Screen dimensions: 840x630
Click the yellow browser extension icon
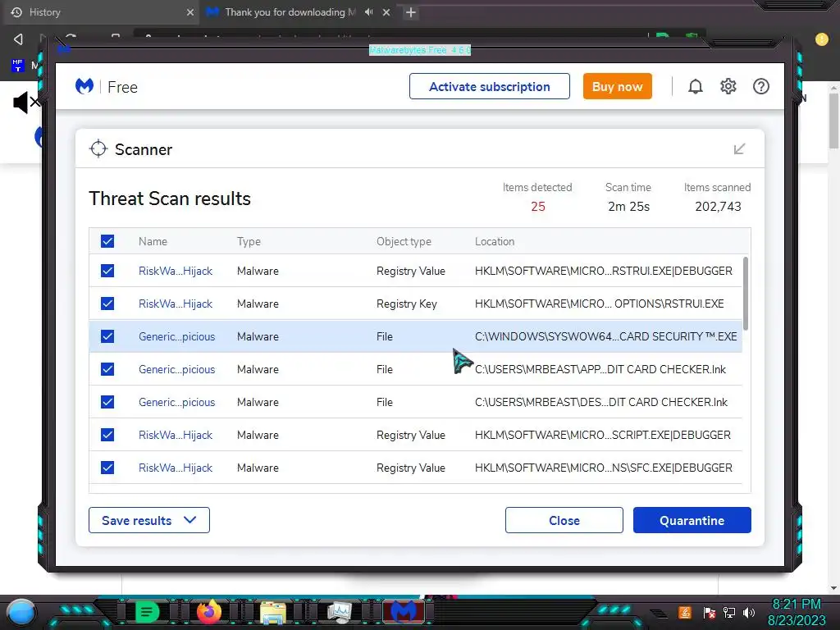tap(821, 39)
